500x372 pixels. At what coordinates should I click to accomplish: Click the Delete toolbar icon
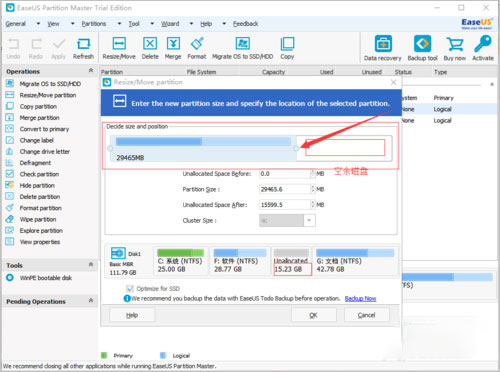point(150,44)
